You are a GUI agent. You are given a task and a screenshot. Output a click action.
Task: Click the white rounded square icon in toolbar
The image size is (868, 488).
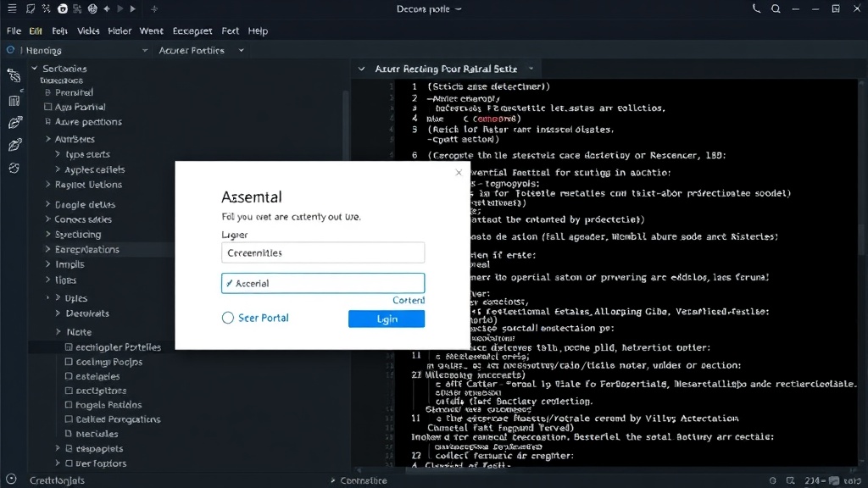click(63, 8)
